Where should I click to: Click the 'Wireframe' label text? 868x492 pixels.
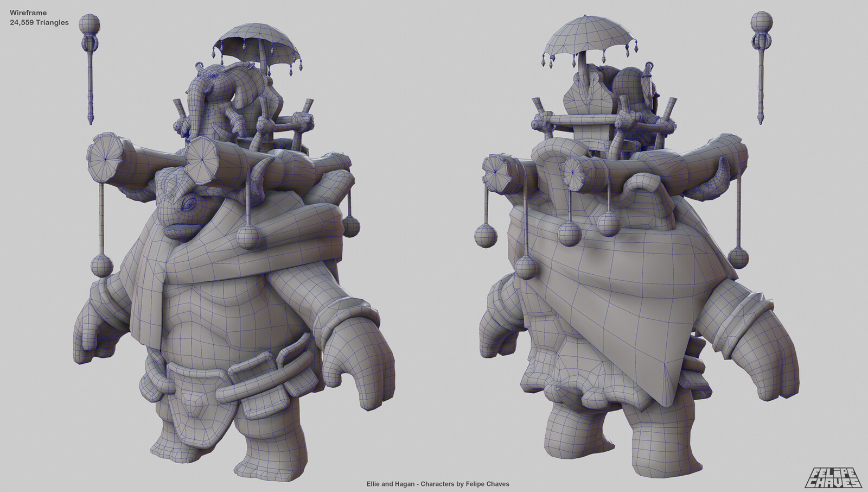[x=28, y=12]
